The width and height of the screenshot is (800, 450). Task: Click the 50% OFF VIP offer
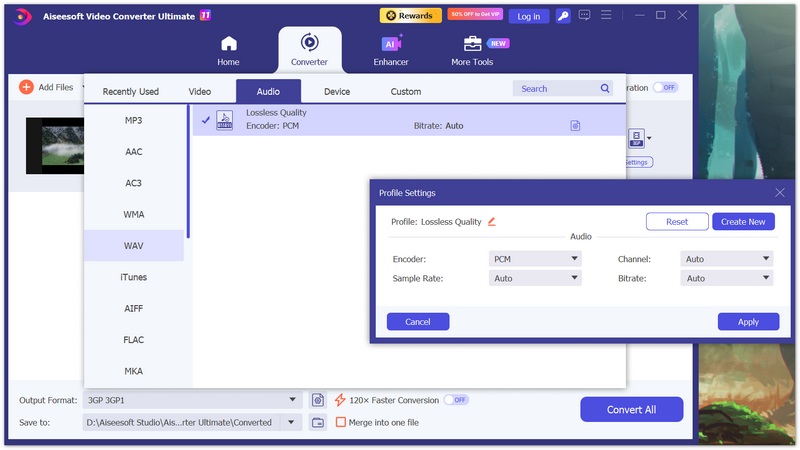[475, 14]
